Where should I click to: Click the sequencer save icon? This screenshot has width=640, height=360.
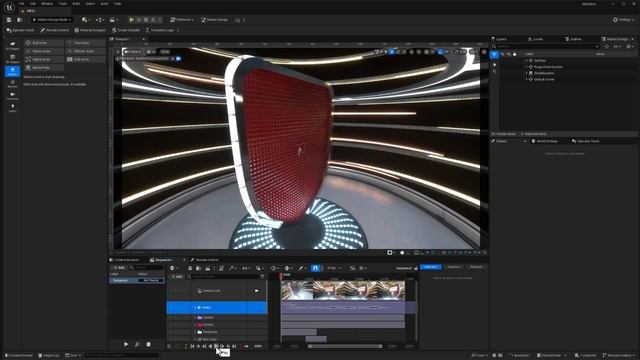[x=190, y=268]
